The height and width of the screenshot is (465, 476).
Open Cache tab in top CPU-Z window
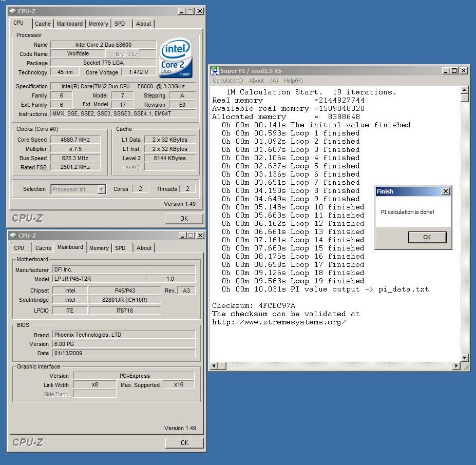pyautogui.click(x=43, y=24)
